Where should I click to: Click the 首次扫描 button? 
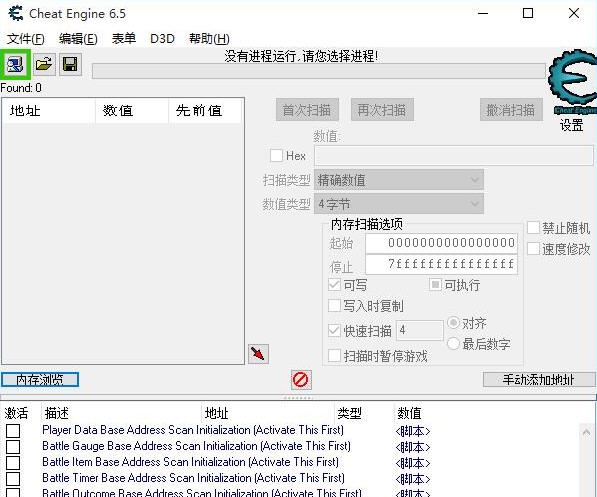307,110
